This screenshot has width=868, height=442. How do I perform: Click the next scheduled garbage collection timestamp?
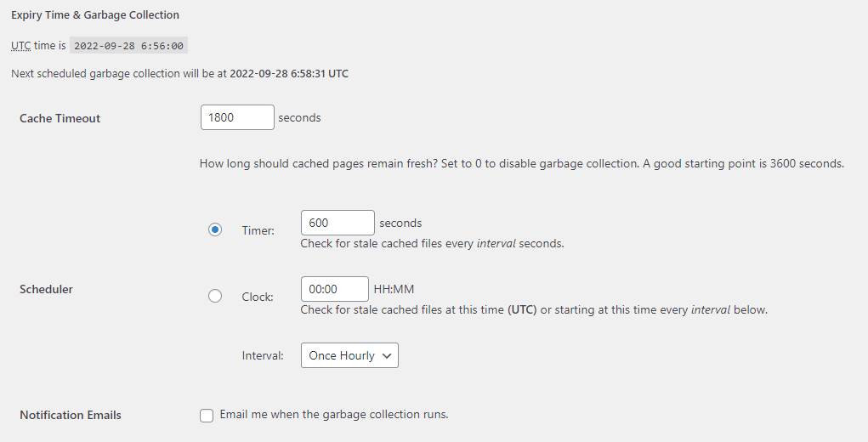289,74
